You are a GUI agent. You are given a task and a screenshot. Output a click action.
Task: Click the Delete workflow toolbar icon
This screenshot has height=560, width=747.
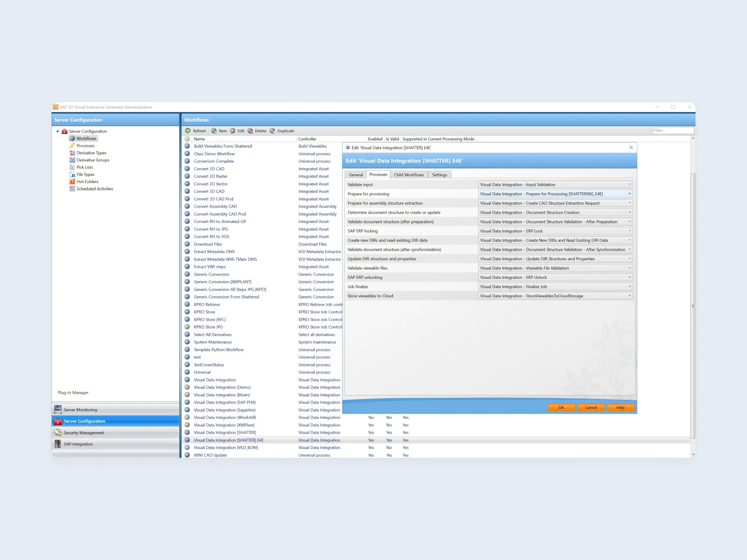click(x=250, y=131)
